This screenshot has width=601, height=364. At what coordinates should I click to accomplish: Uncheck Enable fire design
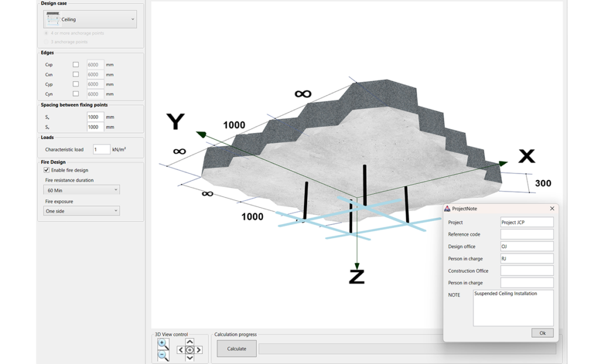point(46,170)
